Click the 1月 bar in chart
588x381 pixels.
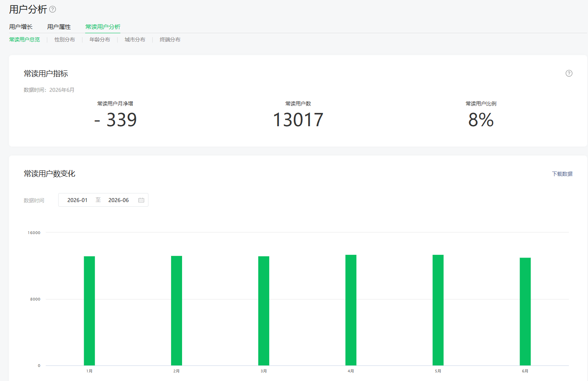pyautogui.click(x=89, y=311)
